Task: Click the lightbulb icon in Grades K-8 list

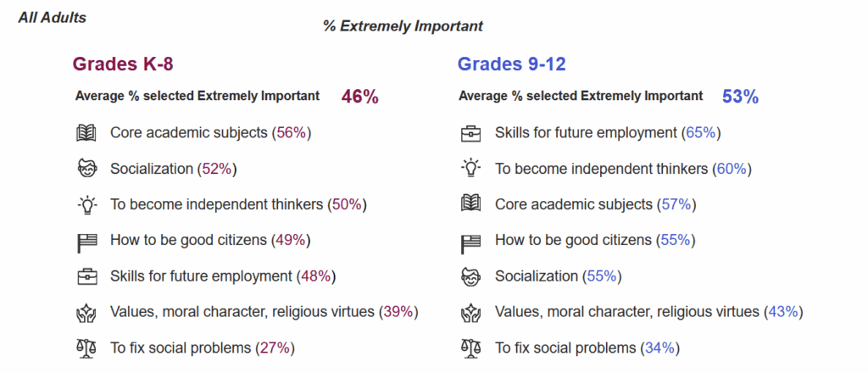Action: [86, 204]
